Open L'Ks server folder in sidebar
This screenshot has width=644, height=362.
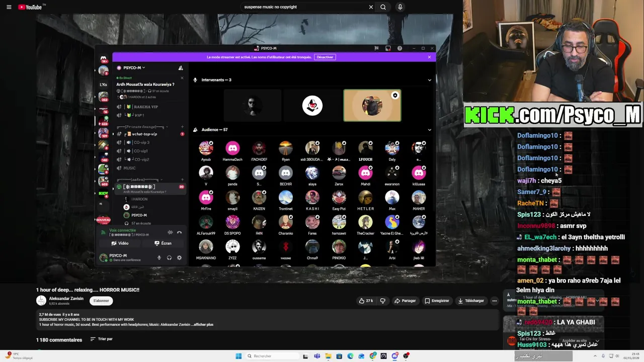point(104,84)
